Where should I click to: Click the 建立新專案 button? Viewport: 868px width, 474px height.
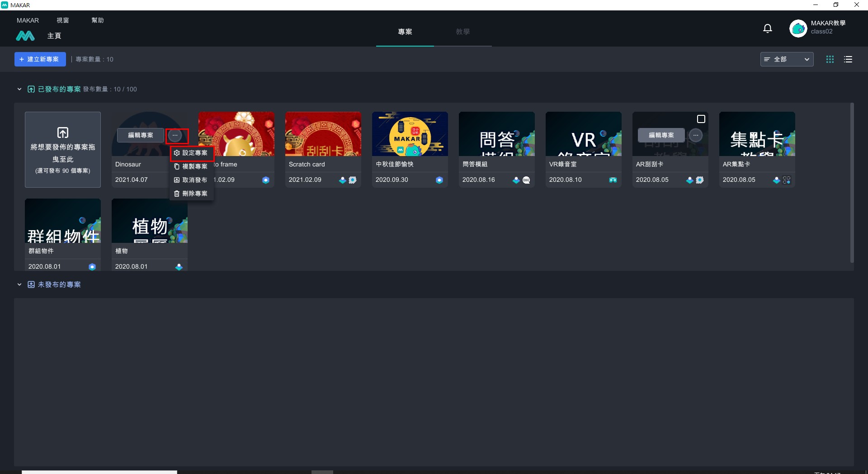(x=40, y=59)
